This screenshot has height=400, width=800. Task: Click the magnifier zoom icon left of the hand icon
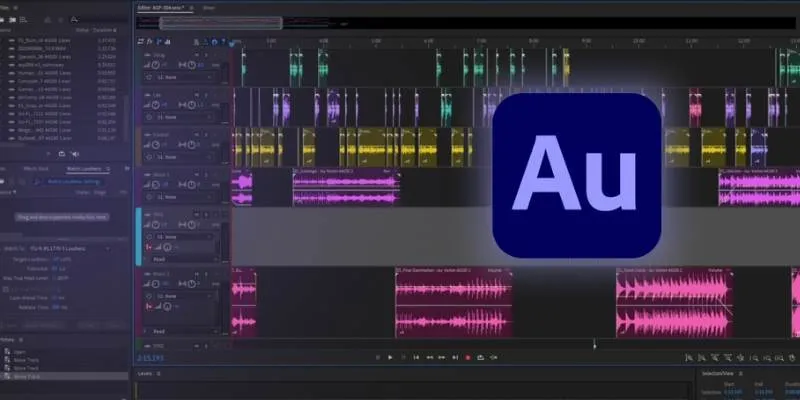[x=780, y=358]
